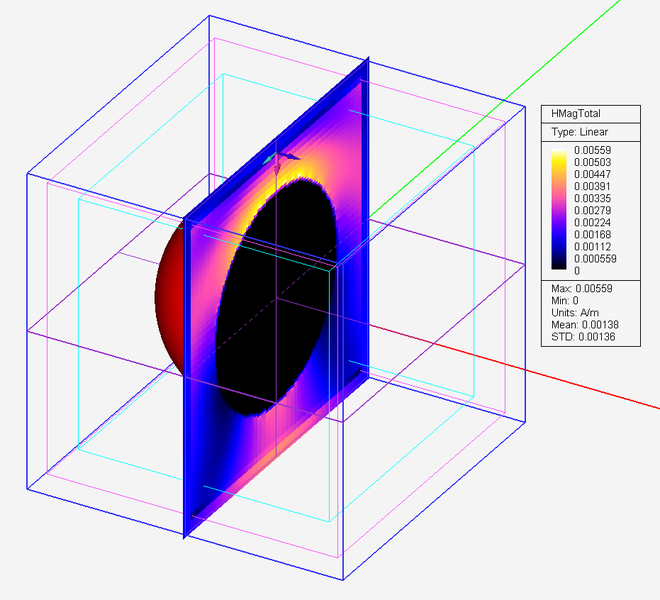Click the 0.00447 scale value
660x600 pixels.
(x=592, y=174)
